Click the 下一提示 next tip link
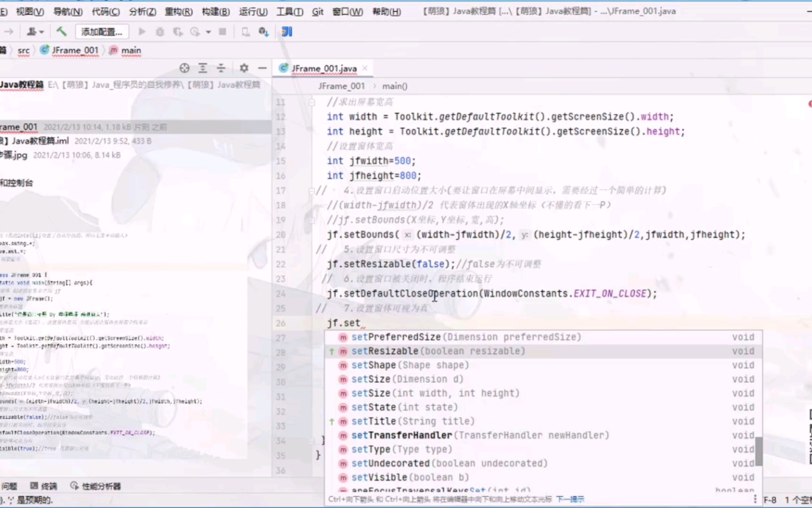The width and height of the screenshot is (812, 508). click(x=570, y=500)
